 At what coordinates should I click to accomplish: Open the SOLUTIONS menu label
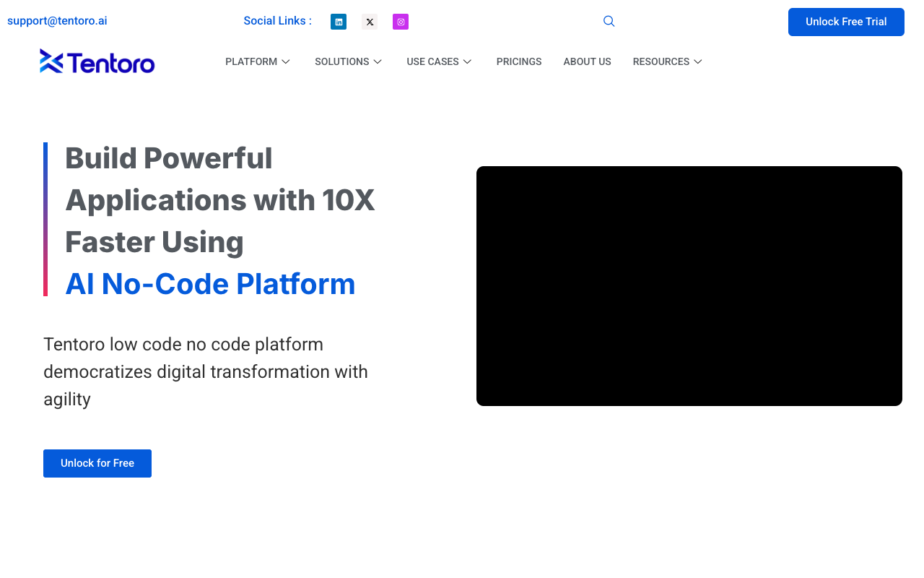pos(342,62)
